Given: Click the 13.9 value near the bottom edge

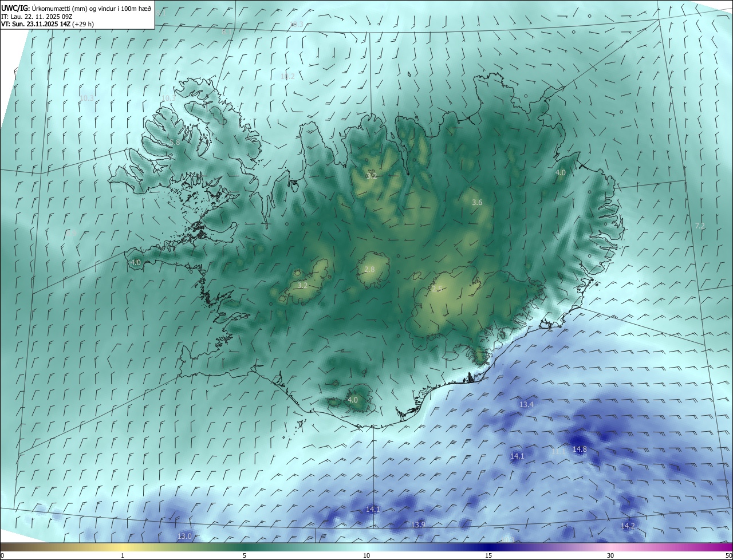Looking at the screenshot, I should pyautogui.click(x=419, y=525).
